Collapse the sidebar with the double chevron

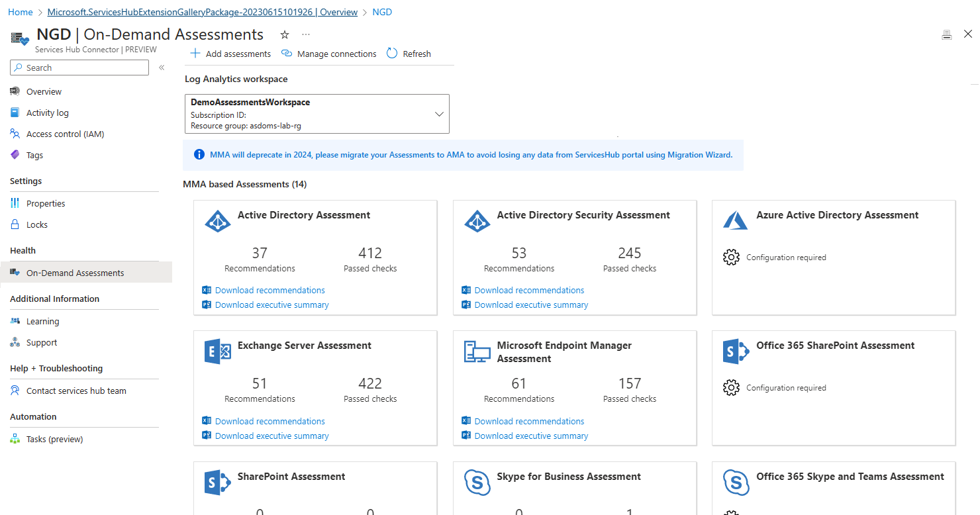(162, 68)
